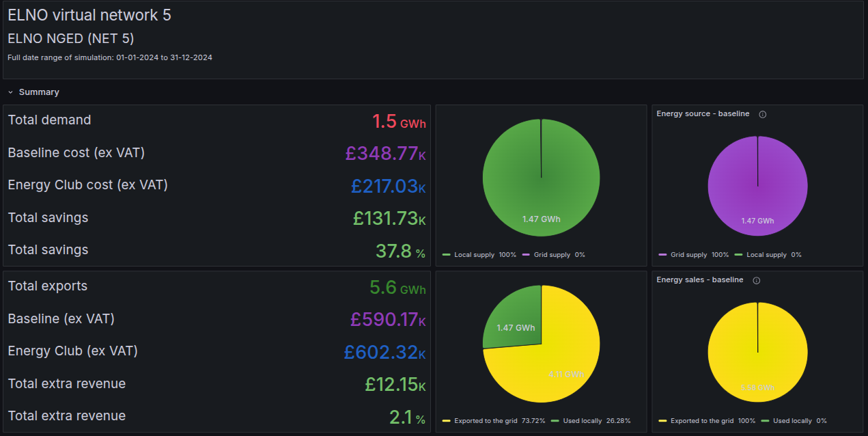Open the Energy source - baseline panel title menu

[x=703, y=113]
